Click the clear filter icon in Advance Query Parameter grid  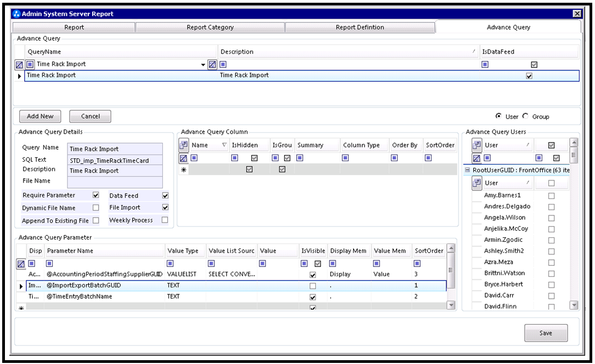coord(21,264)
